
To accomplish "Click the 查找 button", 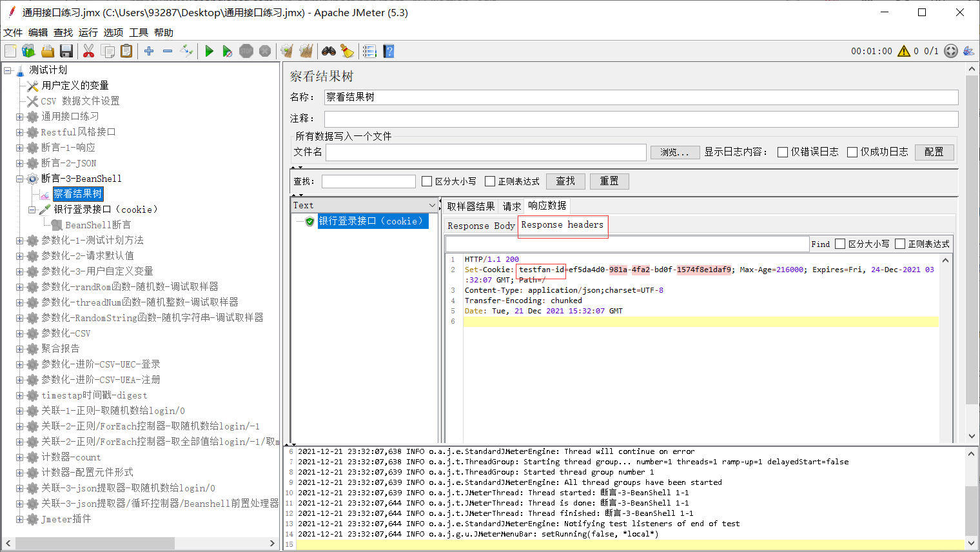I will pos(565,181).
